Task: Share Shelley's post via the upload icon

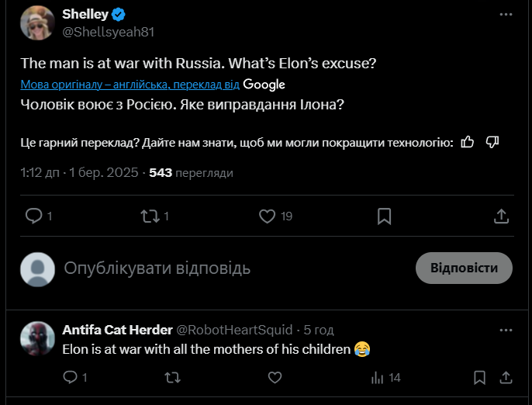Action: (x=502, y=216)
